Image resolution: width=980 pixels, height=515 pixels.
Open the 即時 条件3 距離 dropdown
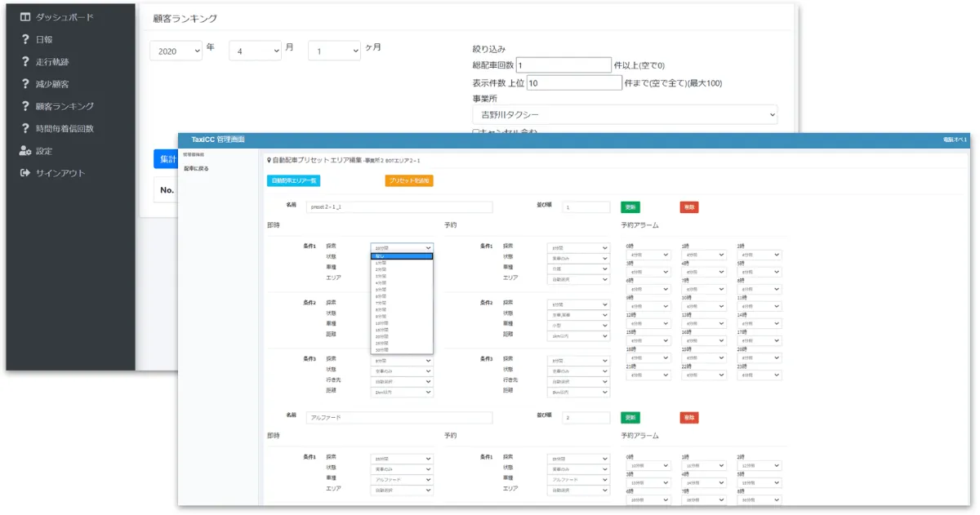(x=402, y=392)
